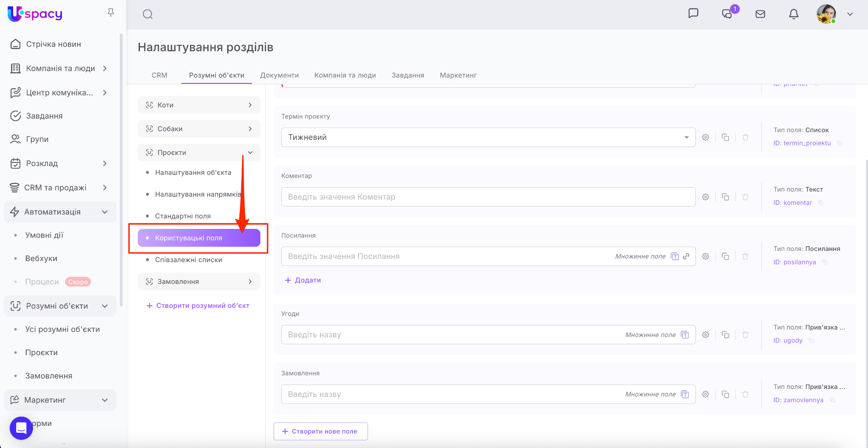The height and width of the screenshot is (448, 868).
Task: Open the mail envelope icon
Action: [760, 14]
